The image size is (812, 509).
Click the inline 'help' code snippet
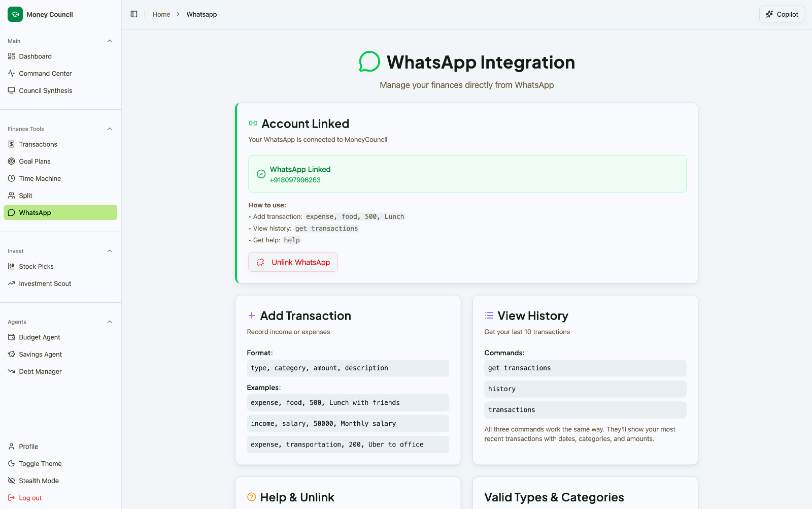pos(292,240)
